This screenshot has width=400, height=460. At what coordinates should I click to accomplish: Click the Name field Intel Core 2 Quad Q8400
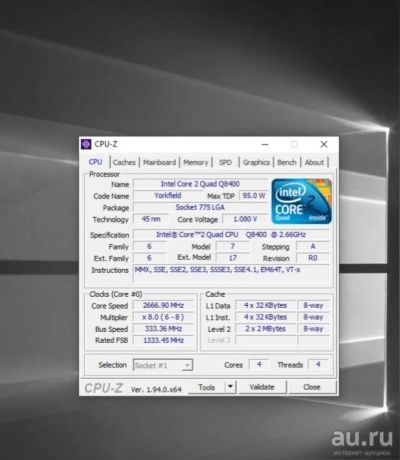click(x=200, y=184)
